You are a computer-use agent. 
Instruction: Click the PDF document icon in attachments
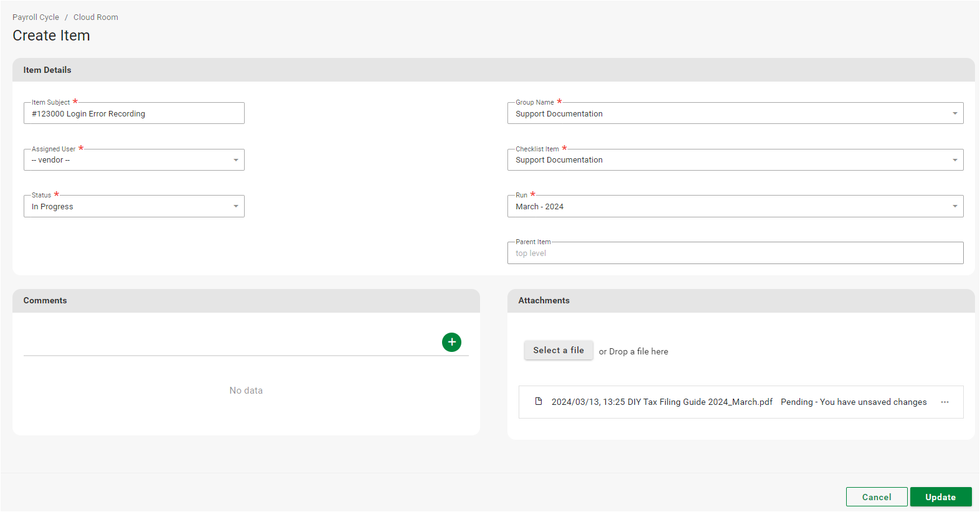point(539,402)
